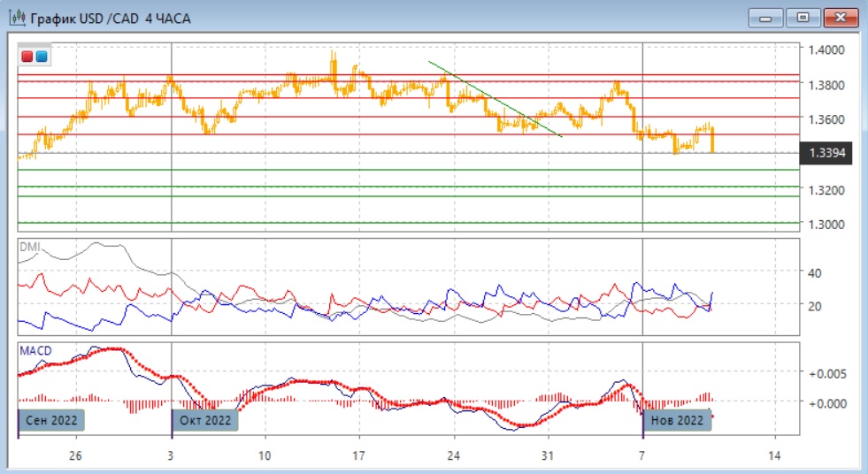Screen dimensions: 868x474
Task: Click the window title График USD/CAD
Action: (x=110, y=18)
